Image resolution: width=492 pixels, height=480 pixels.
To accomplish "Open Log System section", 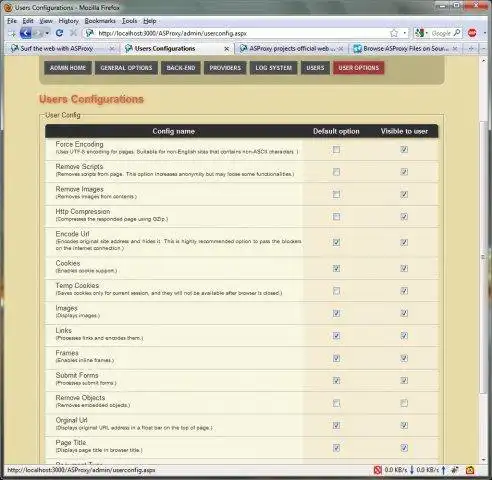I will pyautogui.click(x=274, y=68).
